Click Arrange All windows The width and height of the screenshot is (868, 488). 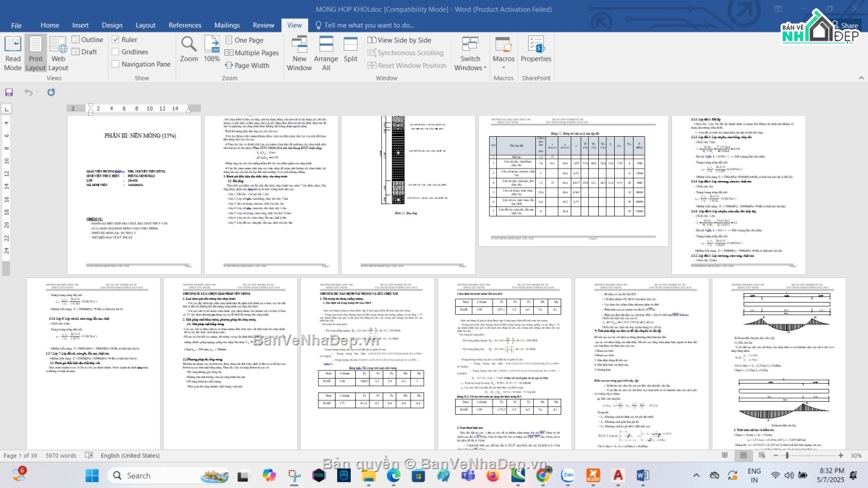pos(325,54)
